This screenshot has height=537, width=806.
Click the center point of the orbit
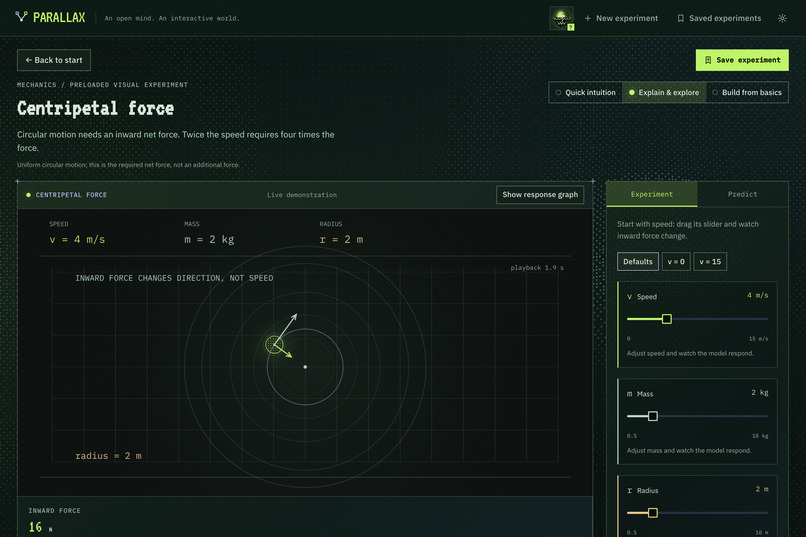coord(305,367)
